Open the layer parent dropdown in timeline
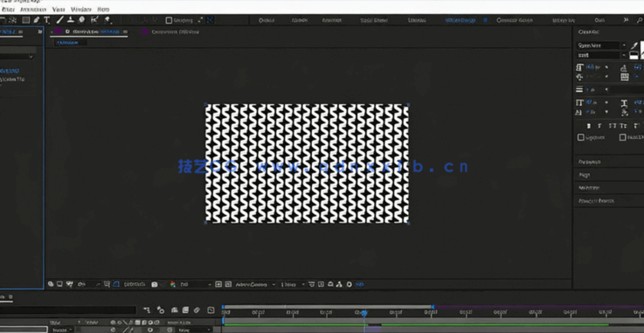The width and height of the screenshot is (644, 333). (193, 330)
